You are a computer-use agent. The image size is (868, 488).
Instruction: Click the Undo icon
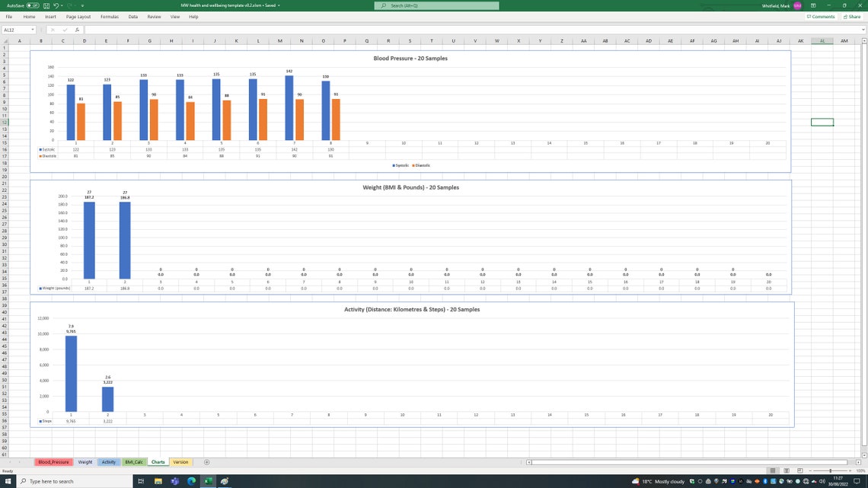coord(56,5)
